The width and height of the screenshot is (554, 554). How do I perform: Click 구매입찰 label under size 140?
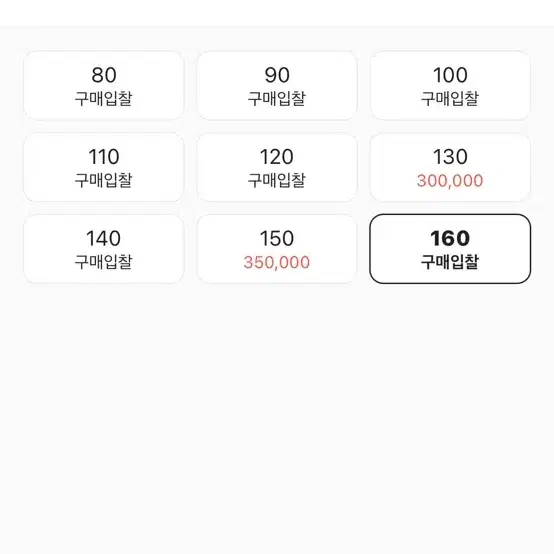(x=104, y=262)
